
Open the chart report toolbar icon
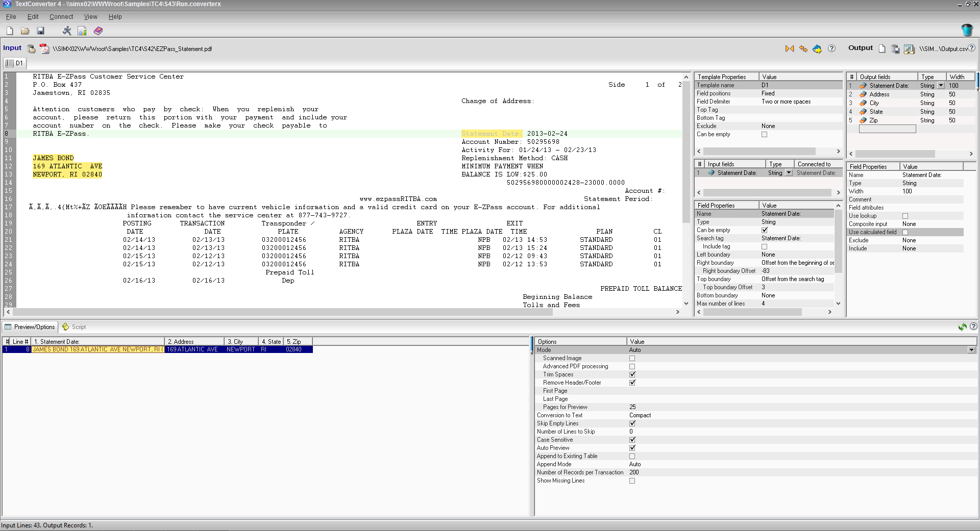click(x=82, y=31)
